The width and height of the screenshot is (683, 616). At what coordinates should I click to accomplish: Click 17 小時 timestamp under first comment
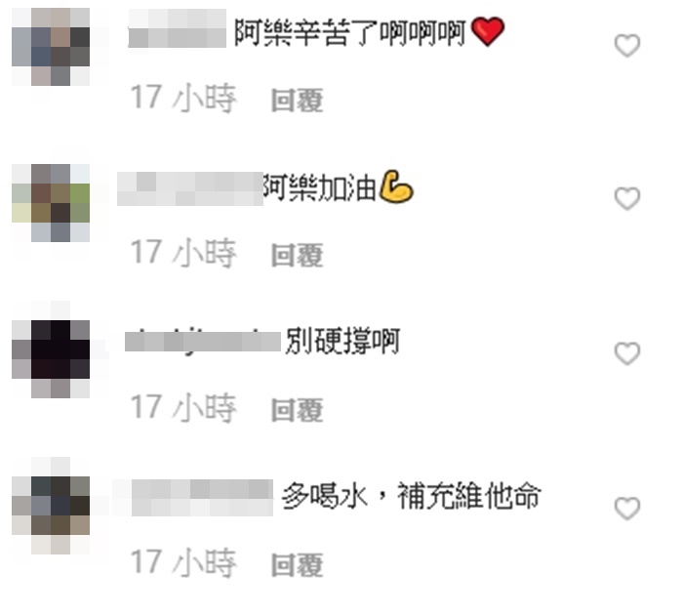pos(183,98)
